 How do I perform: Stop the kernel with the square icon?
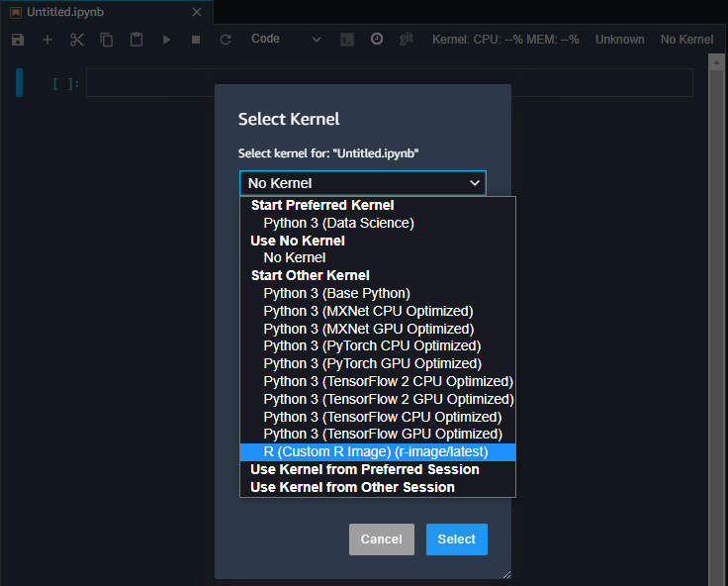point(196,40)
